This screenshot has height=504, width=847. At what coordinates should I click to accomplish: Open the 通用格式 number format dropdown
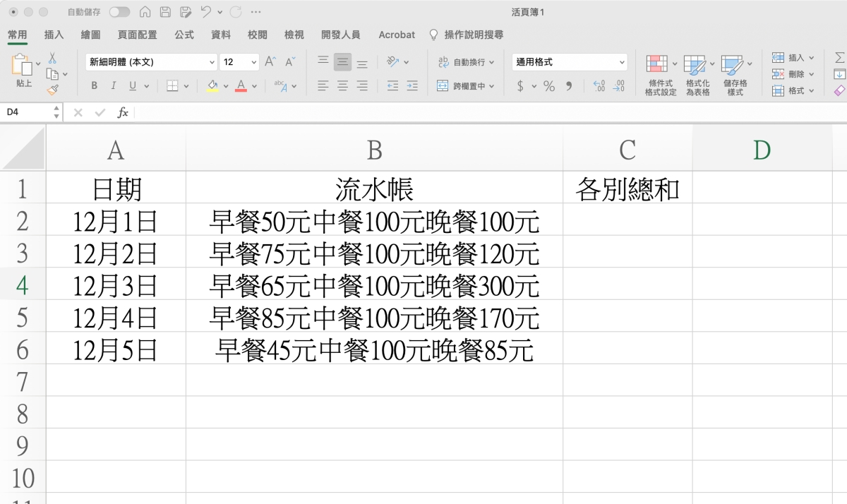point(570,62)
